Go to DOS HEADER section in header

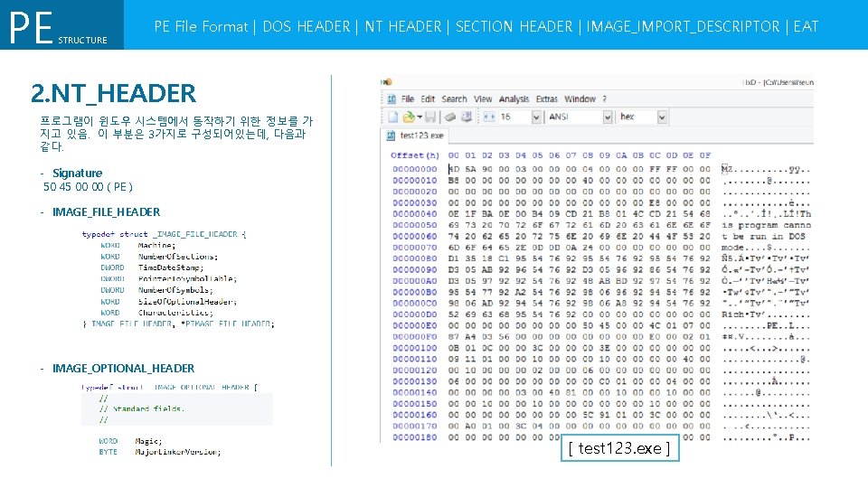click(x=307, y=26)
